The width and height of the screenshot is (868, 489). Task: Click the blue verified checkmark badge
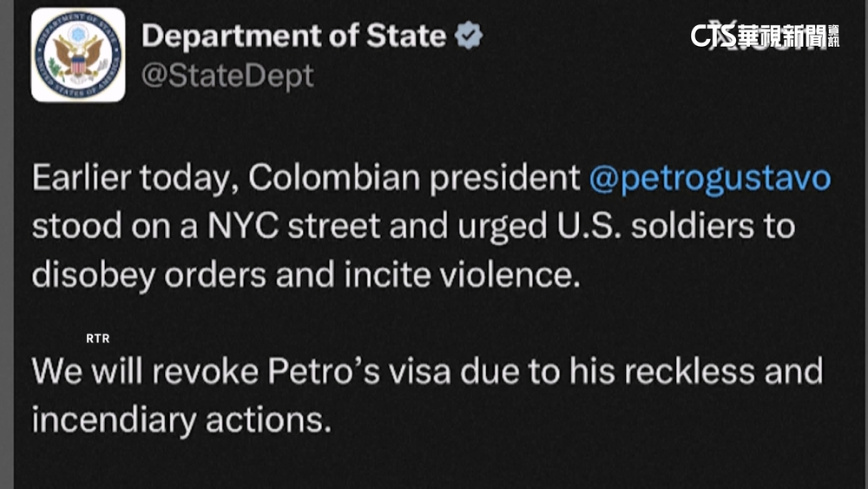click(x=470, y=36)
